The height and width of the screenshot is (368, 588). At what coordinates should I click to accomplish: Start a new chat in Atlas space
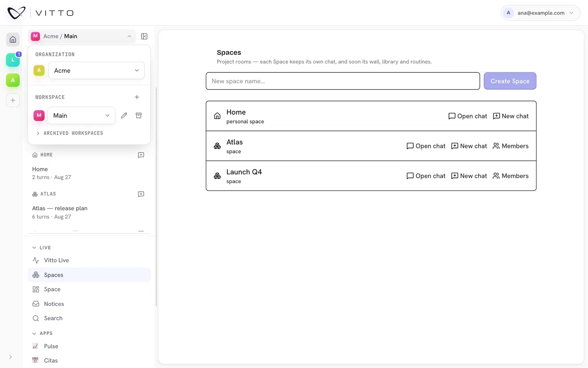tap(469, 146)
